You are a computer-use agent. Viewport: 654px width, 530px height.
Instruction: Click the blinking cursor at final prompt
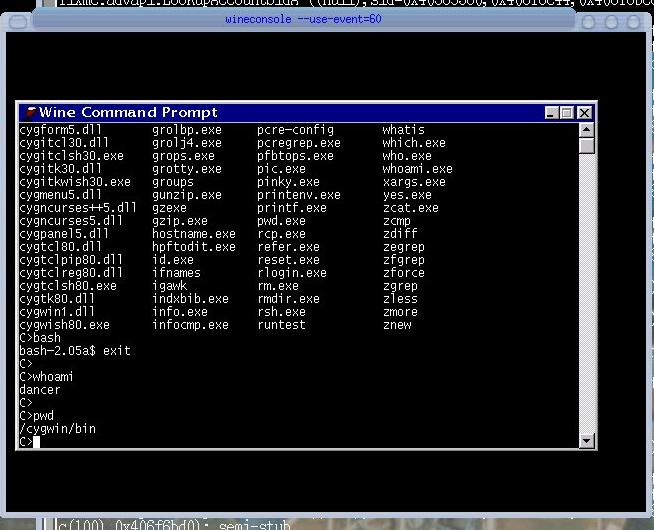(x=36, y=442)
